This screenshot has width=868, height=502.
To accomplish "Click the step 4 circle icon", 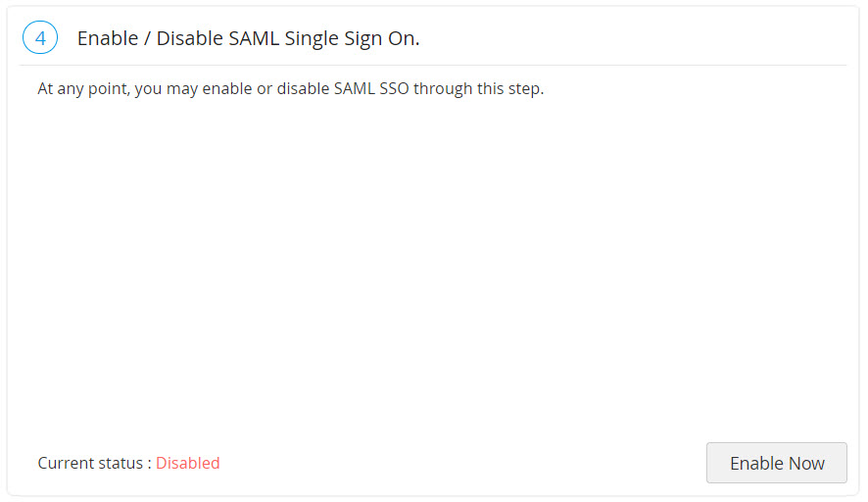I will pos(39,38).
